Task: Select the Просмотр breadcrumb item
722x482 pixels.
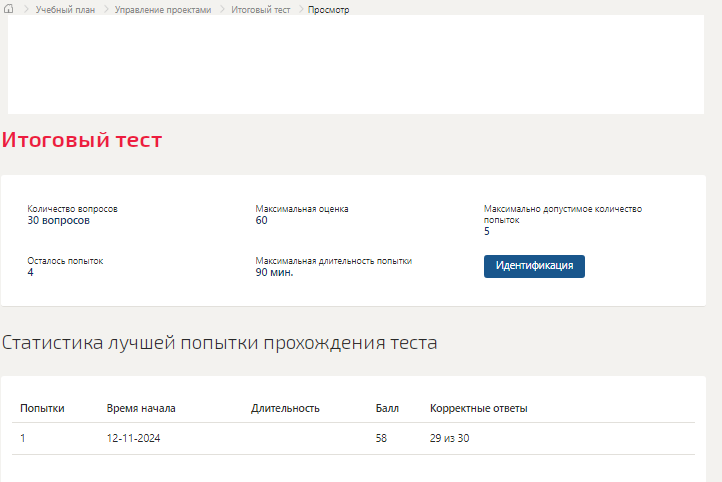Action: point(329,9)
